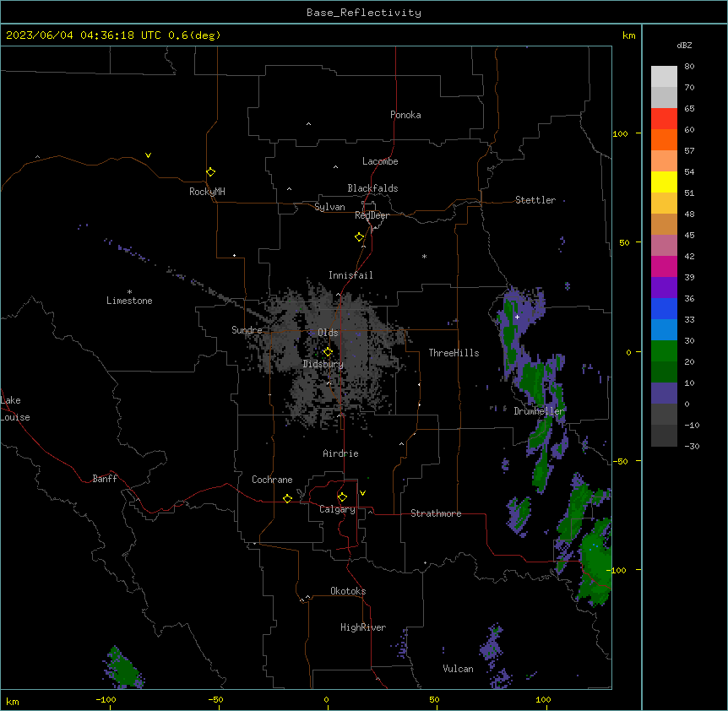Click the yellow radar marker near Olds
This screenshot has width=728, height=711.
click(328, 351)
